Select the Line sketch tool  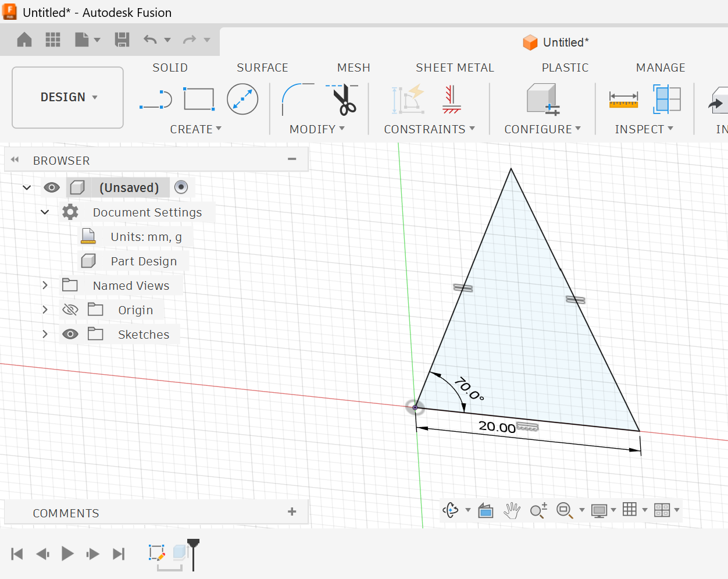pos(156,100)
